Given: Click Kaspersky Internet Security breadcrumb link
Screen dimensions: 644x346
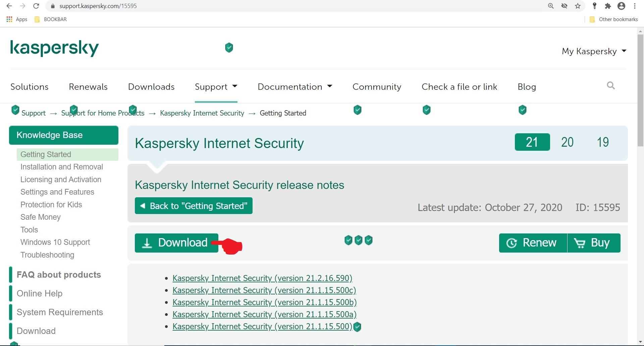Looking at the screenshot, I should click(202, 113).
